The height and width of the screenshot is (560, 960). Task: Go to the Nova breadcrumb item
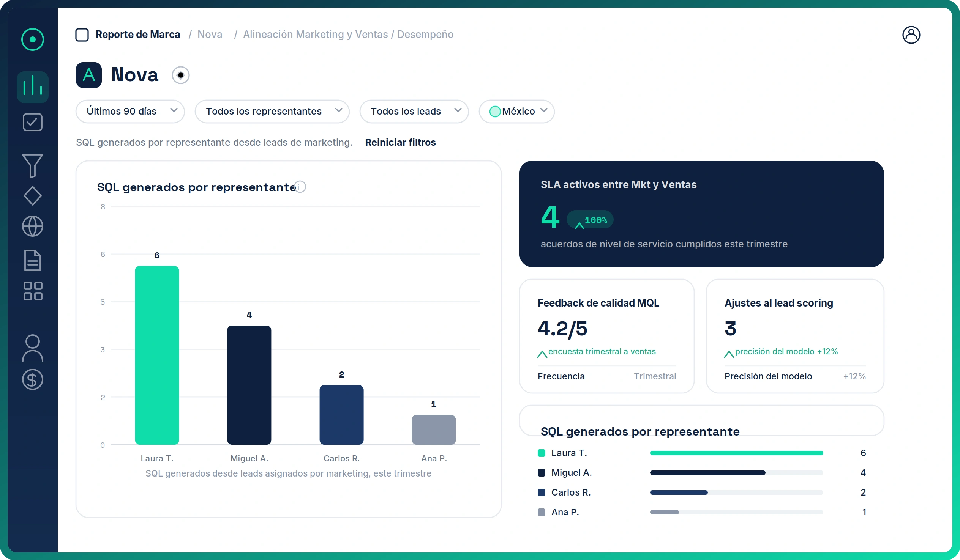coord(210,34)
